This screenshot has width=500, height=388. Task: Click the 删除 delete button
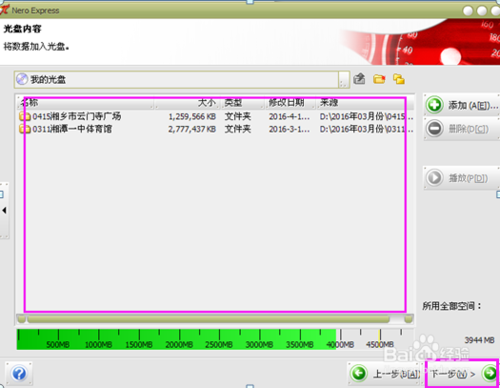461,129
